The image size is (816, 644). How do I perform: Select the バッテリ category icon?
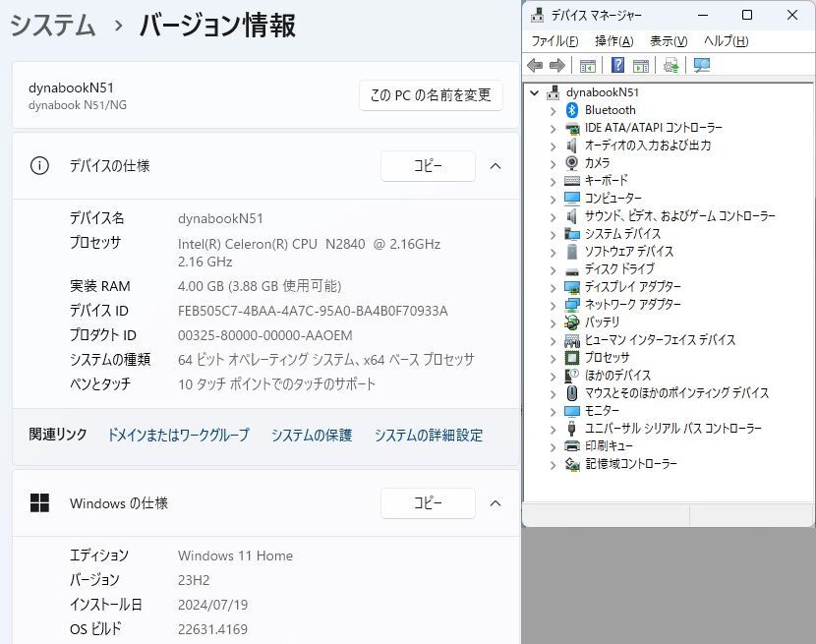coord(572,322)
